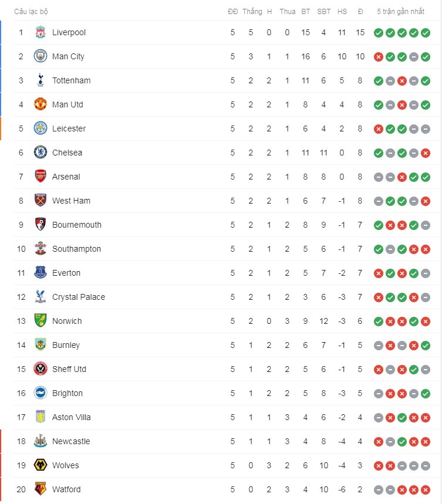Click the Watford club crest
The width and height of the screenshot is (442, 504).
pyautogui.click(x=40, y=489)
